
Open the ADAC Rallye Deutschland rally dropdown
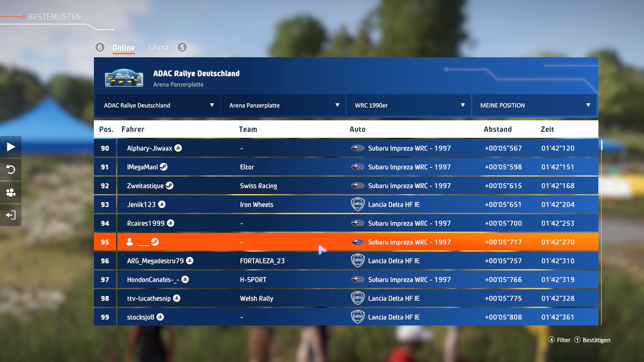(x=158, y=105)
